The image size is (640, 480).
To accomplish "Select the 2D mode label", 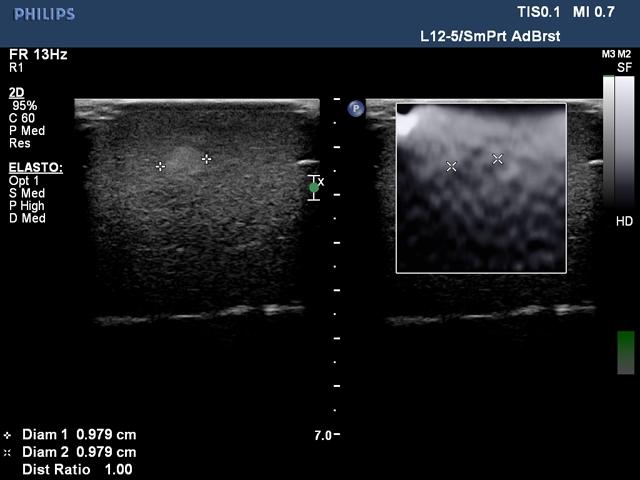I will (x=16, y=91).
